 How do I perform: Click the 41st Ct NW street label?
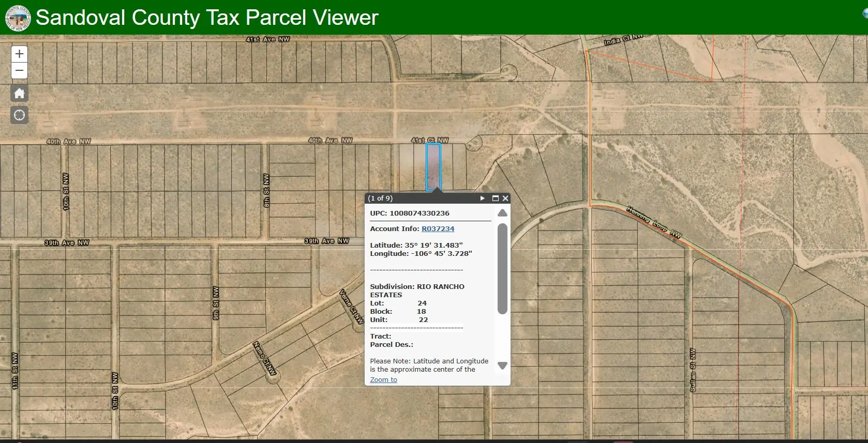429,140
